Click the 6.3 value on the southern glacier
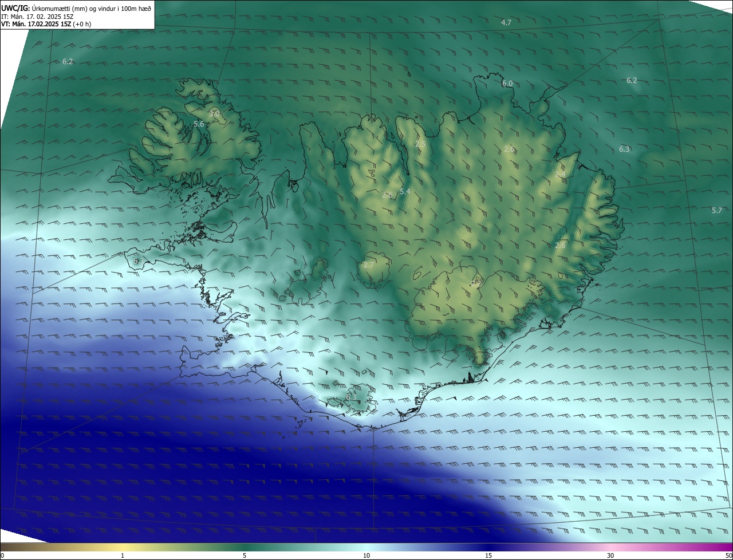The width and height of the screenshot is (733, 560). [x=350, y=396]
